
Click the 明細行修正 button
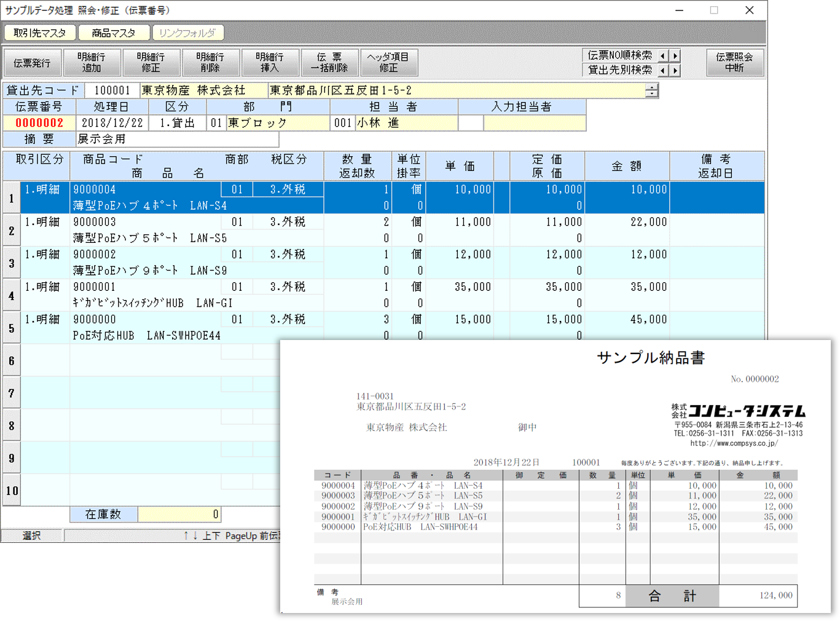(x=151, y=63)
